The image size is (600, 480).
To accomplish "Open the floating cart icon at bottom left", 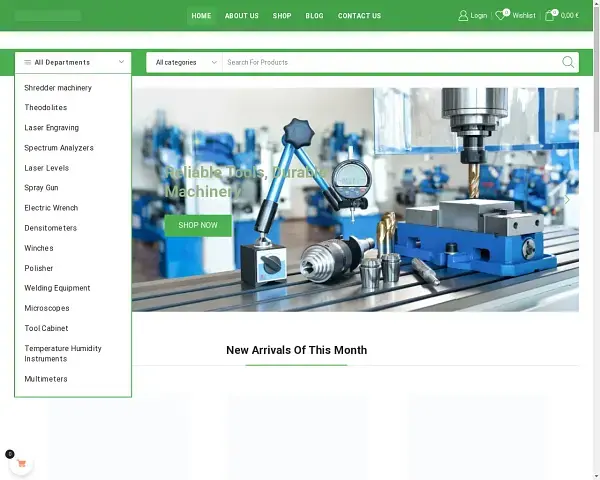I will tap(20, 464).
